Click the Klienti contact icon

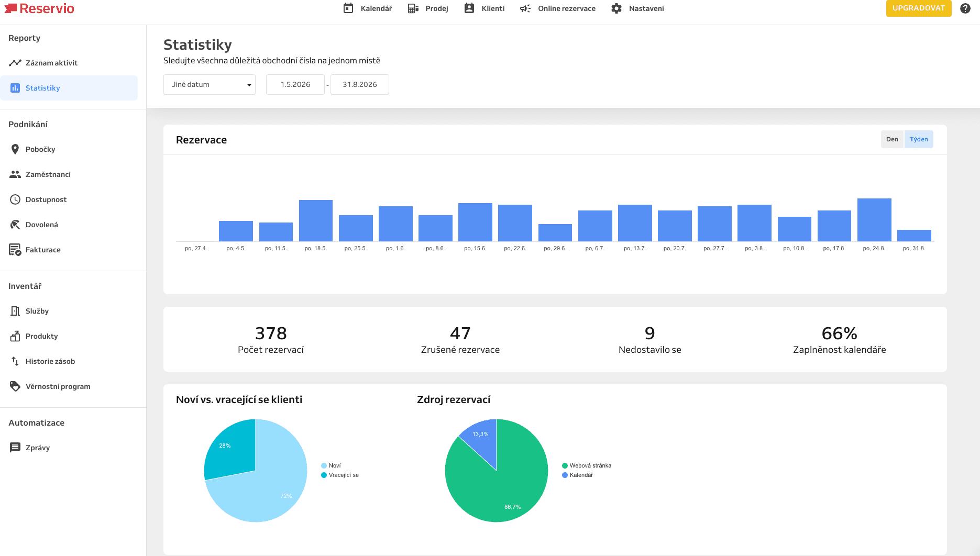pos(469,8)
